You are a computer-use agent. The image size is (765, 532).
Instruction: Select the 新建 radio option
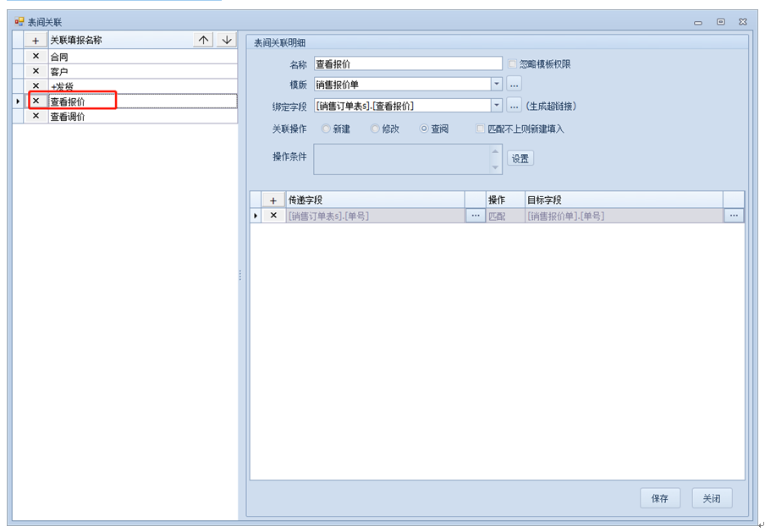pos(327,129)
